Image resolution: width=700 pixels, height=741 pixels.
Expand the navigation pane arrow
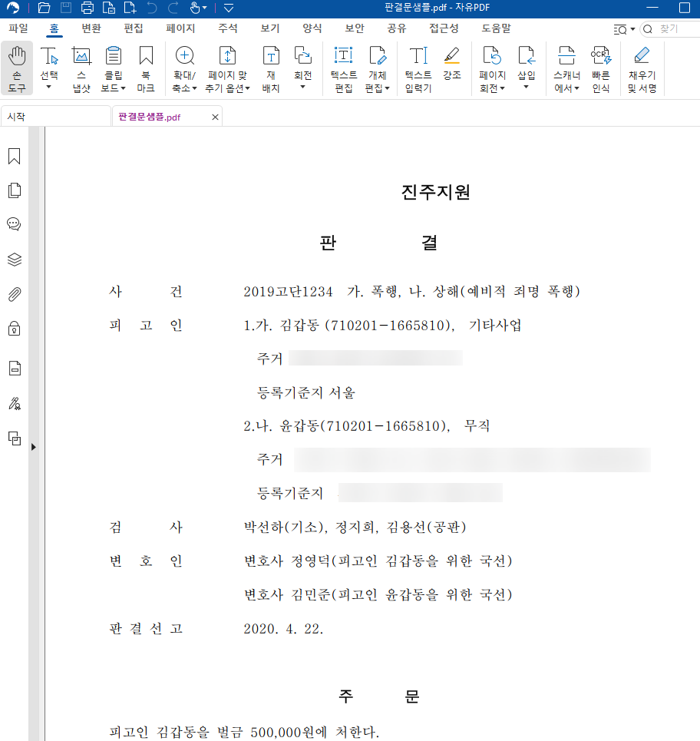point(33,447)
